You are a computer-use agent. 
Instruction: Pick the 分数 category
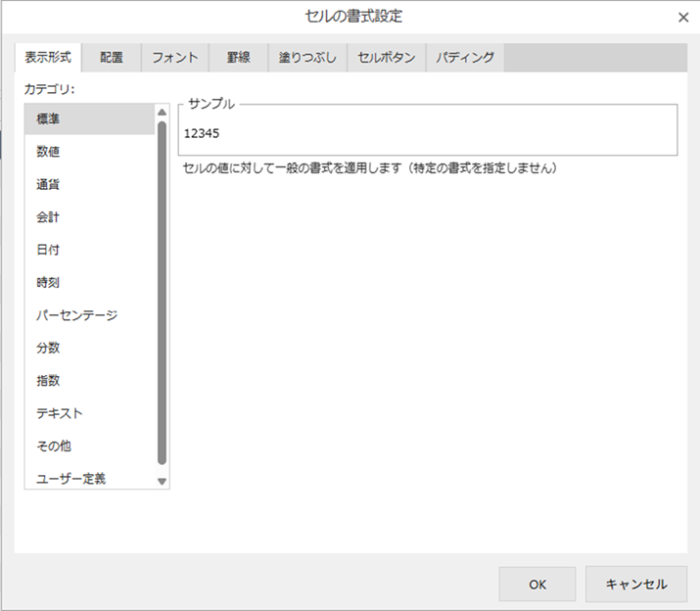point(49,348)
